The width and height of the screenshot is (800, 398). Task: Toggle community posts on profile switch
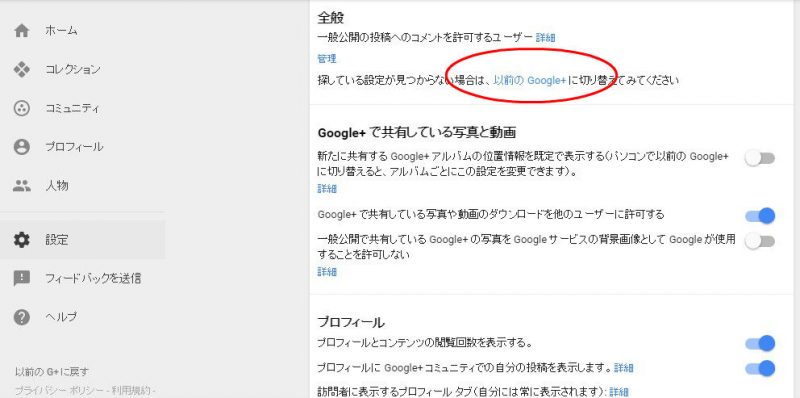(760, 368)
